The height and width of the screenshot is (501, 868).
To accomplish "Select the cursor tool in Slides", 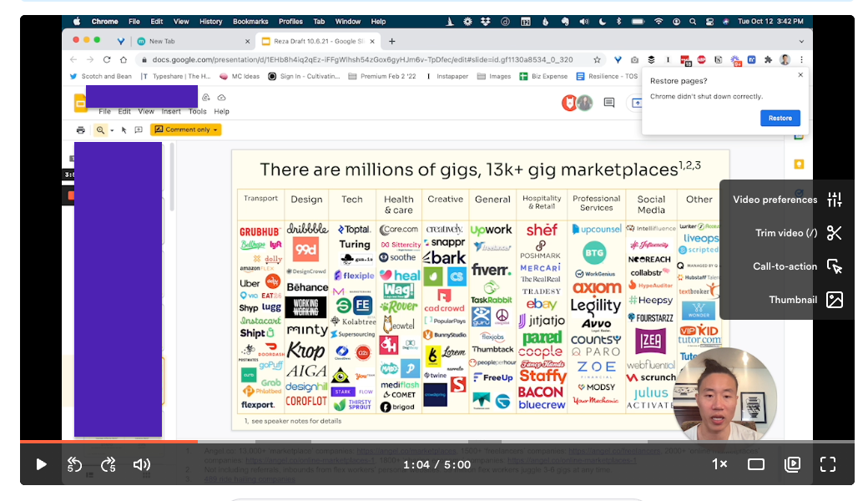I will click(124, 129).
